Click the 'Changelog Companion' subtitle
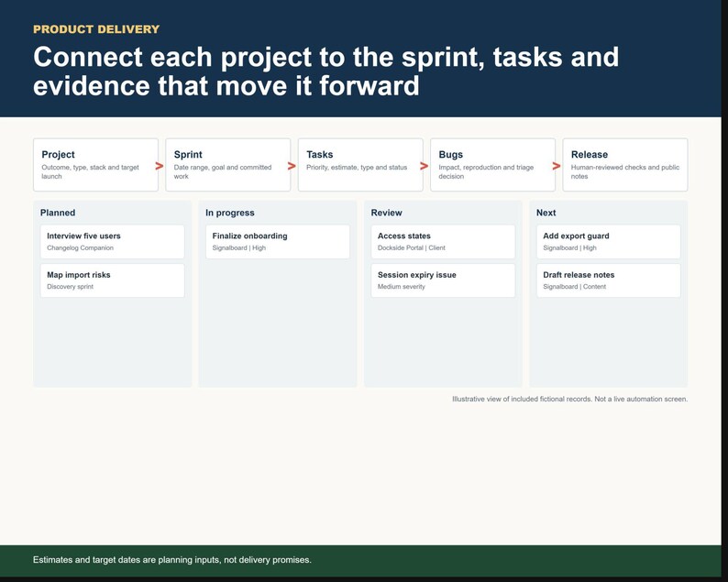Viewport: 728px width, 582px height. (x=81, y=247)
